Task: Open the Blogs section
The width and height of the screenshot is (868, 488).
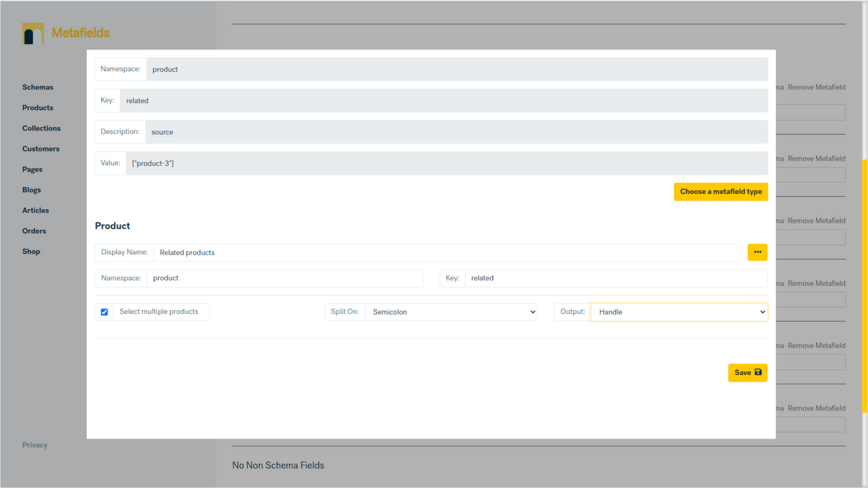Action: 31,190
